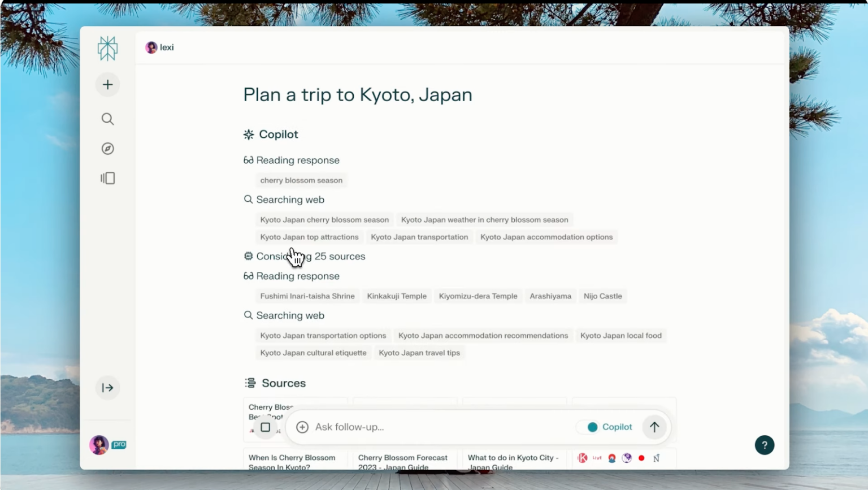
Task: Toggle the Copilot switch off
Action: (591, 427)
